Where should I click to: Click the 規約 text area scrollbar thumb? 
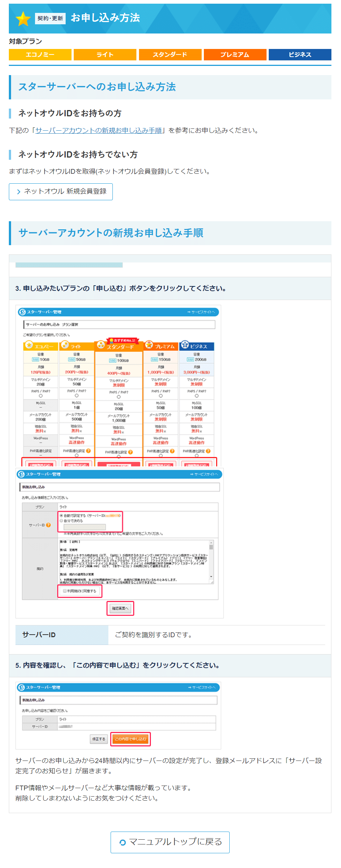pos(211,547)
